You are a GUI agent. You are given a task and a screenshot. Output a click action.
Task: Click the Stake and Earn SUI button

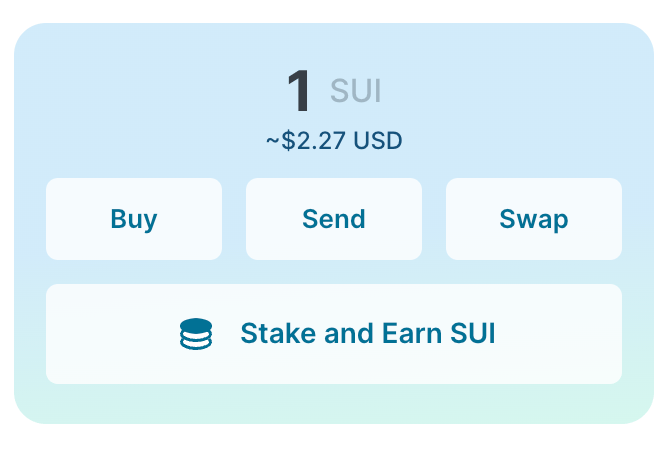tap(334, 334)
